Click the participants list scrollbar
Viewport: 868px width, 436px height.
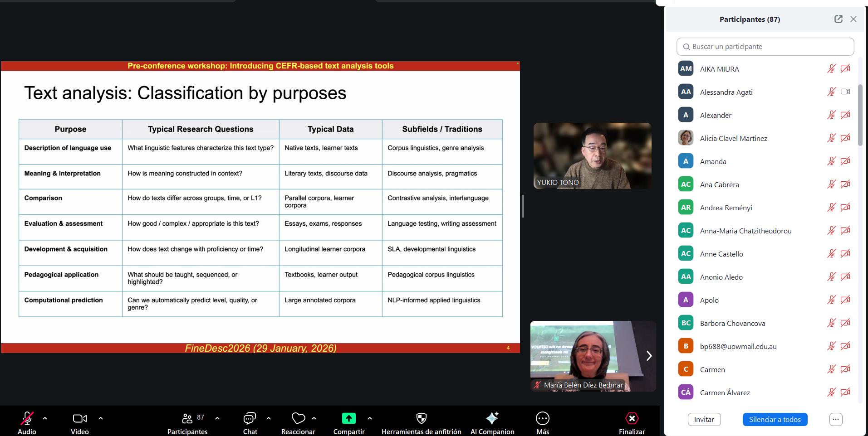pyautogui.click(x=860, y=115)
